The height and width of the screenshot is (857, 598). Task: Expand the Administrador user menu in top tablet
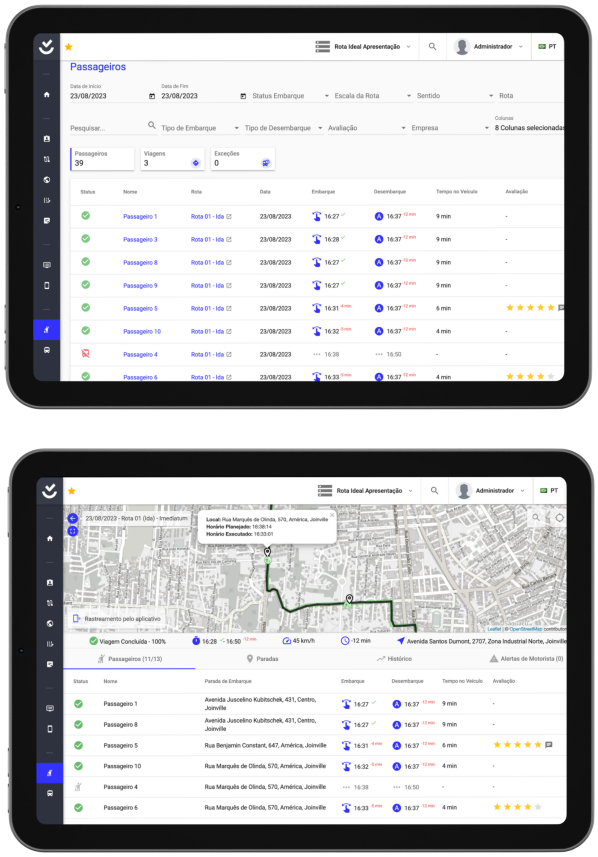pos(489,46)
